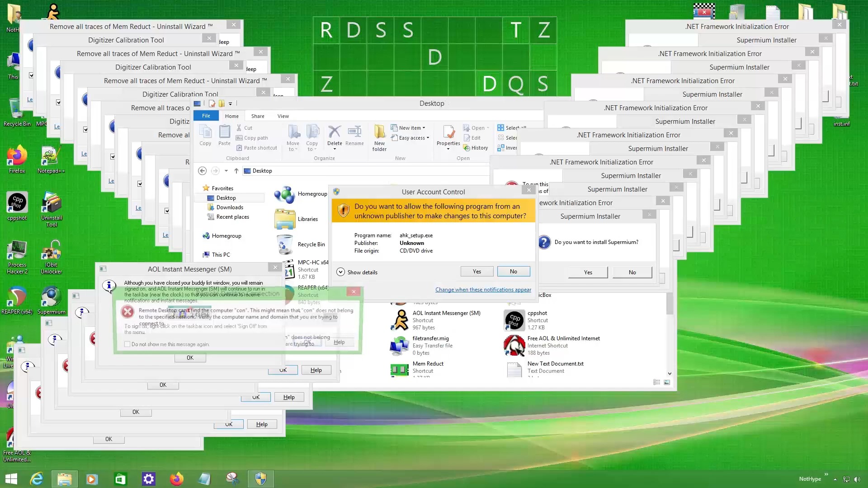Screen dimensions: 868x488
Task: Select Uninstall Tool desktop icon
Action: click(x=52, y=210)
